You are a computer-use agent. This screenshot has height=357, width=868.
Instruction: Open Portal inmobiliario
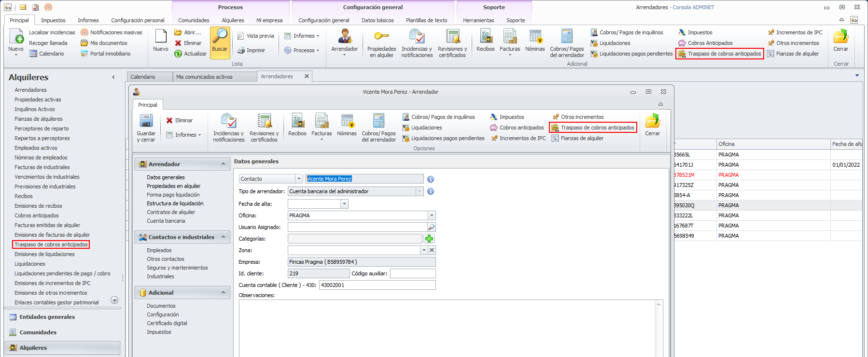pos(105,54)
